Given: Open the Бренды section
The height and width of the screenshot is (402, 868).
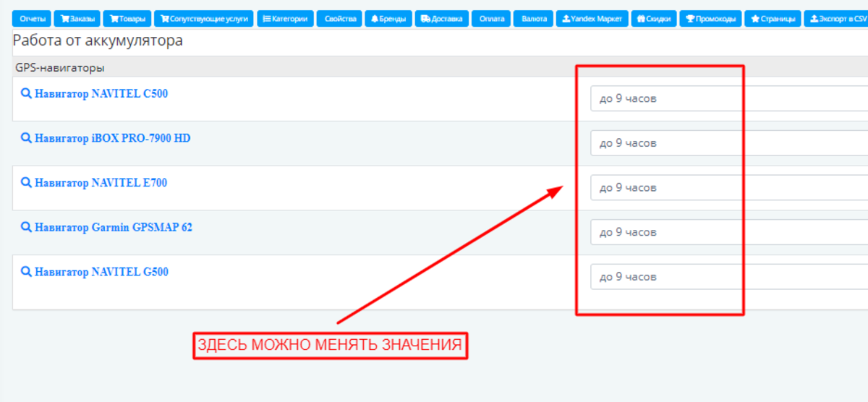Looking at the screenshot, I should [388, 19].
